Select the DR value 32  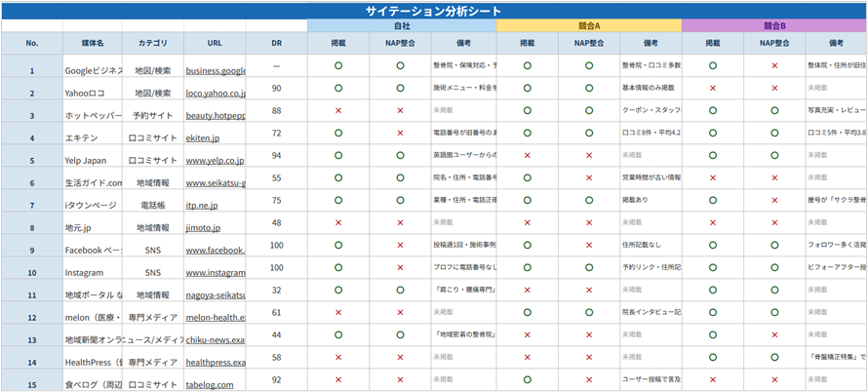tap(277, 291)
